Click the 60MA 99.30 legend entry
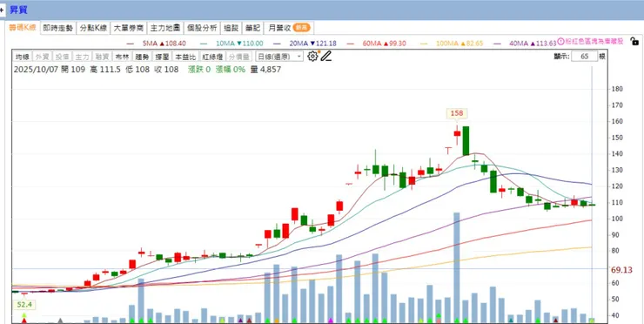 (x=377, y=44)
